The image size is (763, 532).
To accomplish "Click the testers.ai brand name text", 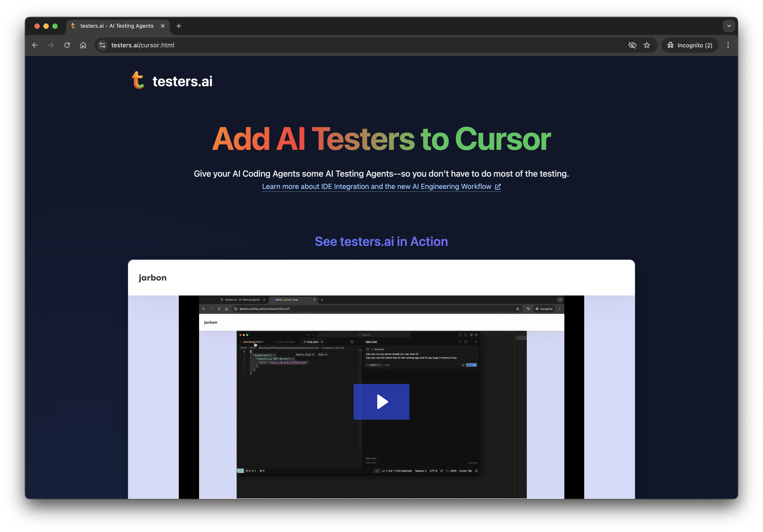I will pyautogui.click(x=182, y=81).
